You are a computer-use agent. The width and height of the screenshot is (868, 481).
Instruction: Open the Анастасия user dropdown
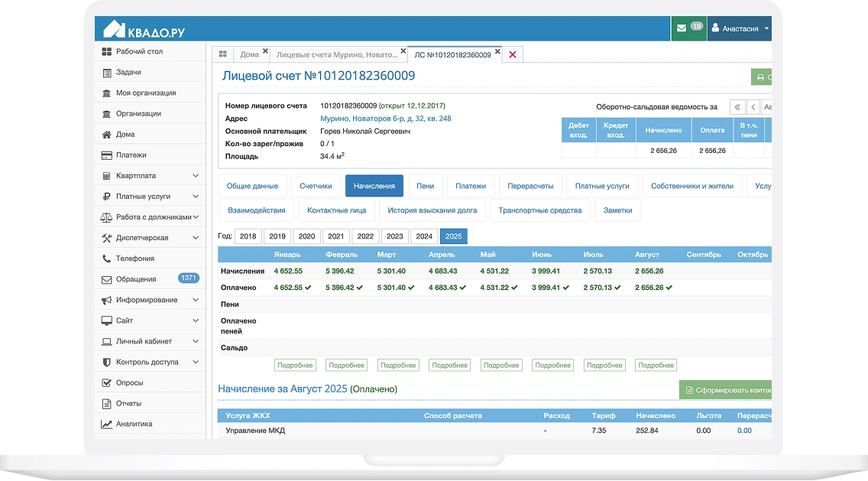pos(739,28)
